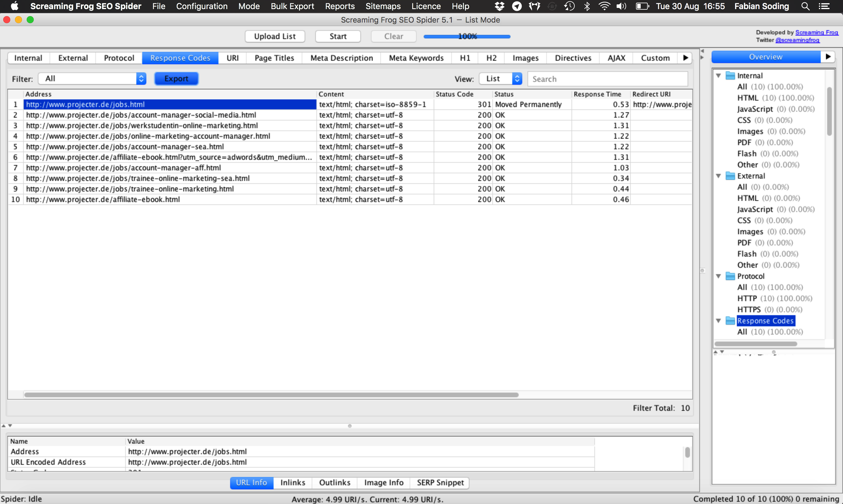Image resolution: width=843 pixels, height=504 pixels.
Task: Click the tab overflow arrow next to Custom
Action: (686, 58)
